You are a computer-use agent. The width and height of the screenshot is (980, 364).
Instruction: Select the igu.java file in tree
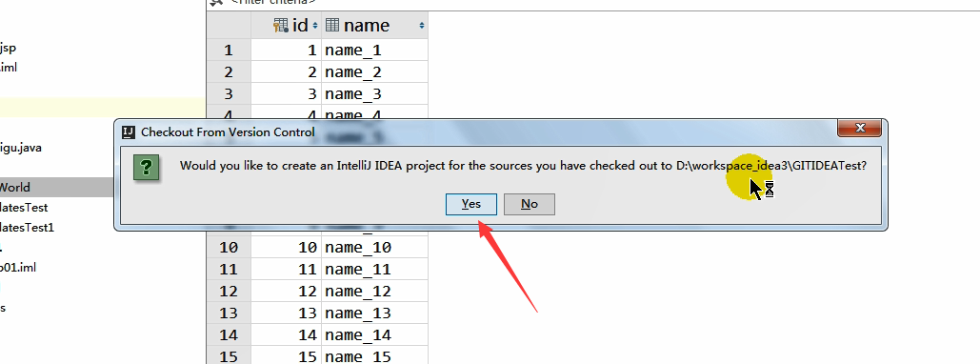click(x=21, y=148)
